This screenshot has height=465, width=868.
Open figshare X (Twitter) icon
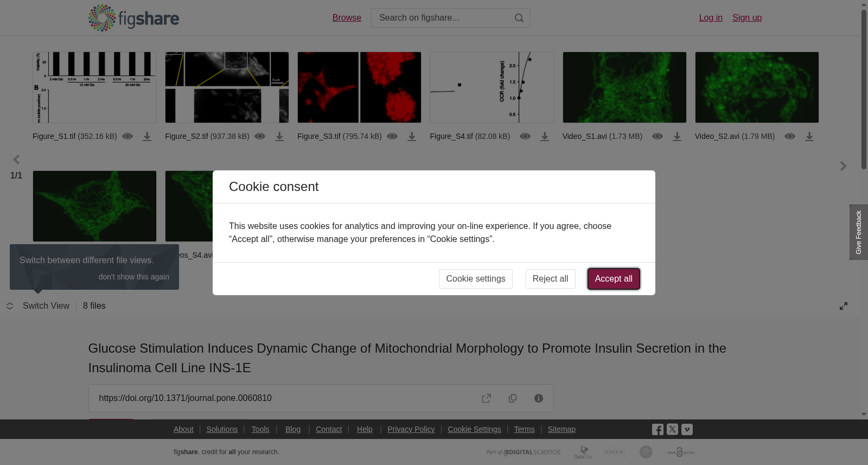pyautogui.click(x=672, y=429)
